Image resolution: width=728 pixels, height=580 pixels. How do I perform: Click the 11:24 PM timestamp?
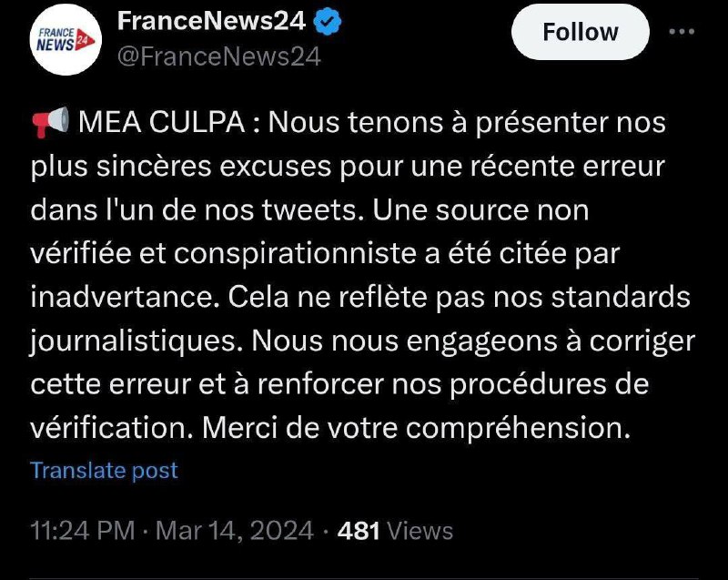tap(81, 530)
